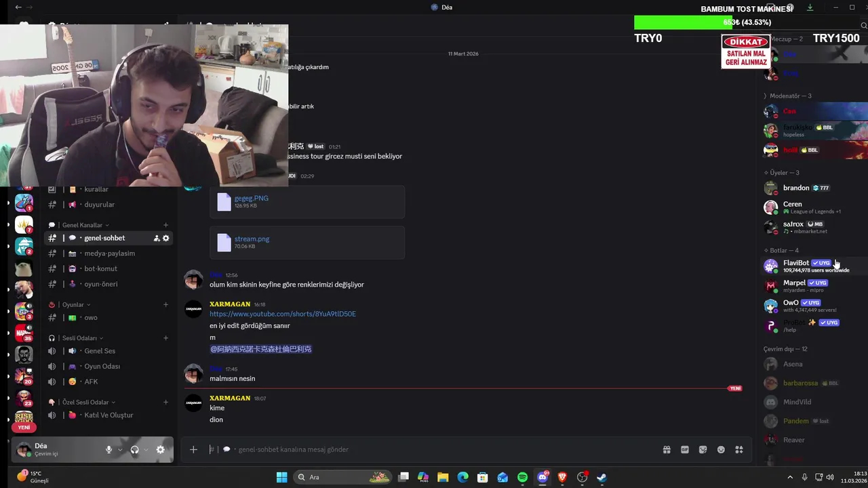Open the GIF picker
Viewport: 868px width, 488px height.
click(x=685, y=449)
